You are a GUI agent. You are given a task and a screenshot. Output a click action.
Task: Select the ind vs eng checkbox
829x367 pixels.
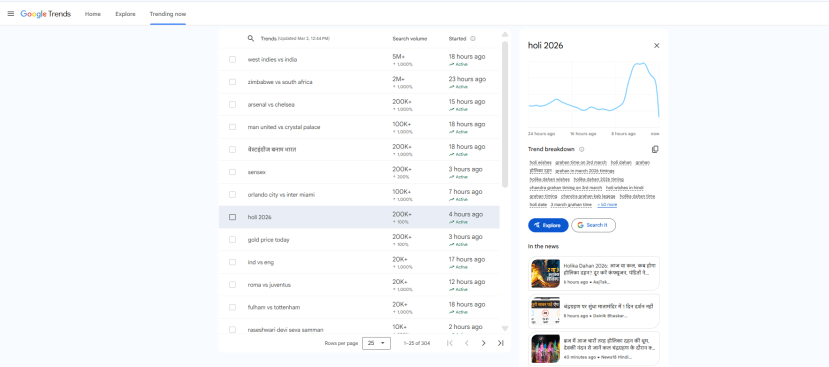pyautogui.click(x=233, y=262)
